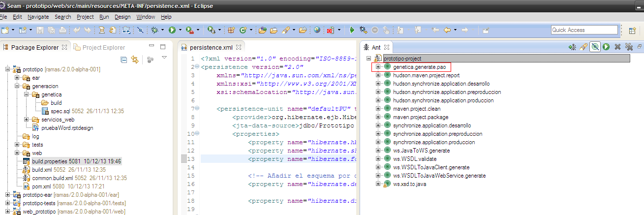This screenshot has width=644, height=215.
Task: Click Add Buildfiles icon in Ant view
Action: click(572, 47)
